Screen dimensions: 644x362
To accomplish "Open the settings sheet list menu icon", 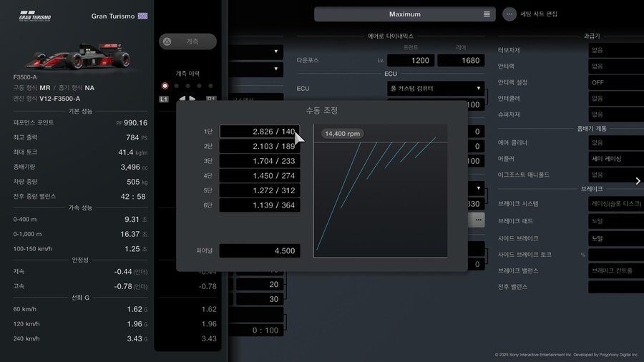I will click(487, 14).
